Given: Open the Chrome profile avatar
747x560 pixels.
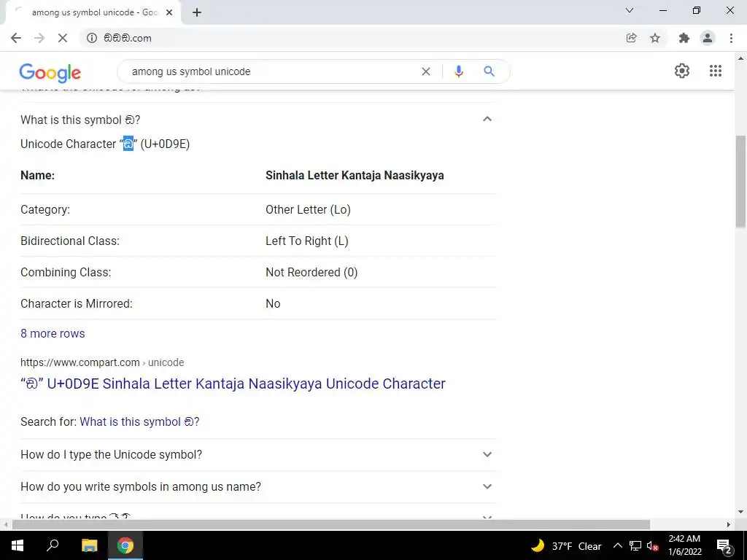Looking at the screenshot, I should click(708, 38).
